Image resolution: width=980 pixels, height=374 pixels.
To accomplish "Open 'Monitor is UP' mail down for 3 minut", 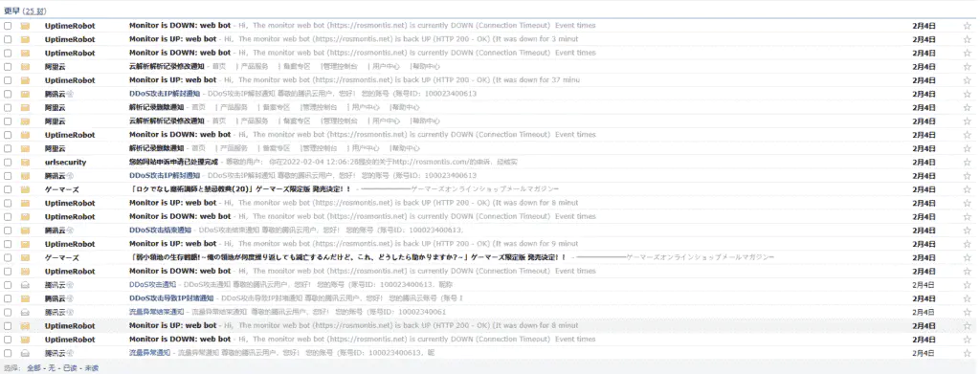I will tap(172, 39).
